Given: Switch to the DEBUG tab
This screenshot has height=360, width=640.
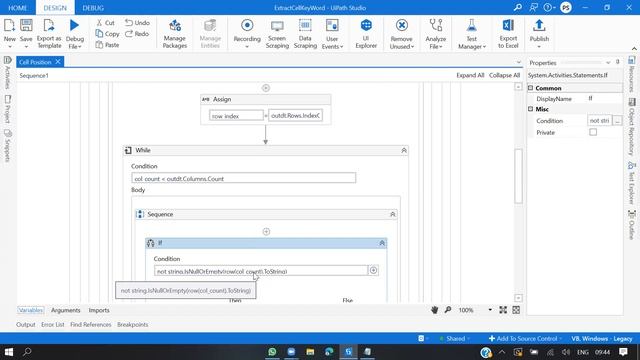Looking at the screenshot, I should 93,8.
